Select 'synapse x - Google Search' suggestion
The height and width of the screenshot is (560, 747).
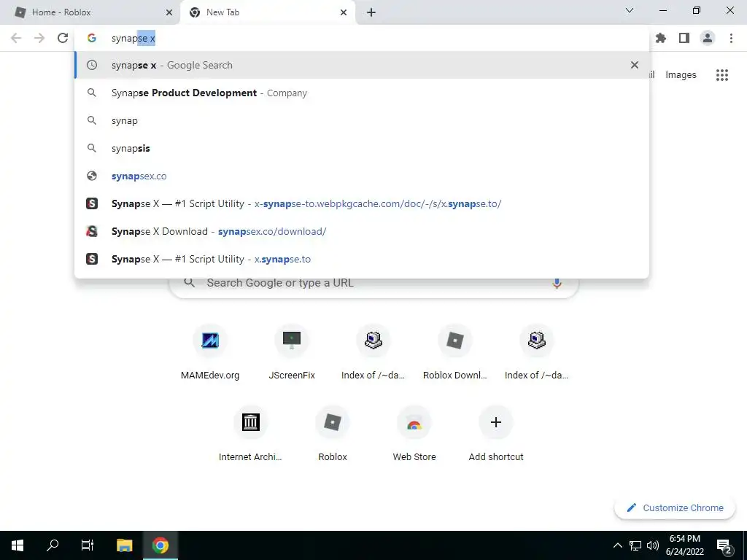tap(362, 65)
